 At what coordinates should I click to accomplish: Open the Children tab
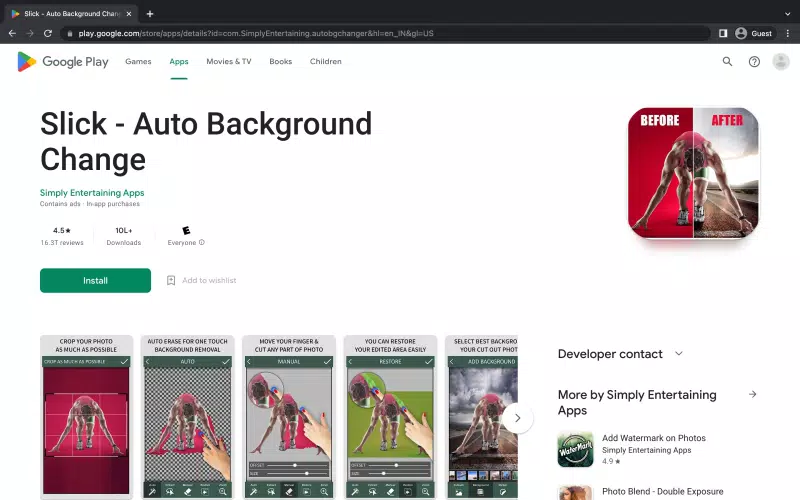(x=326, y=61)
